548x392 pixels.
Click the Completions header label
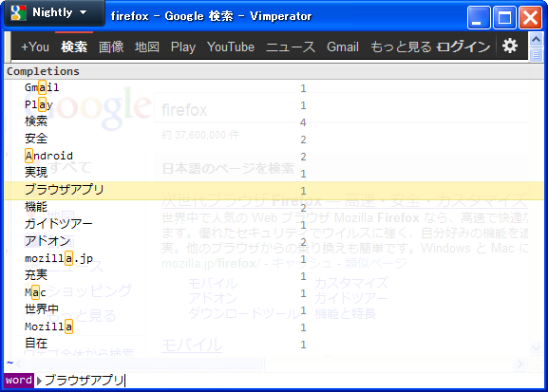(x=43, y=71)
